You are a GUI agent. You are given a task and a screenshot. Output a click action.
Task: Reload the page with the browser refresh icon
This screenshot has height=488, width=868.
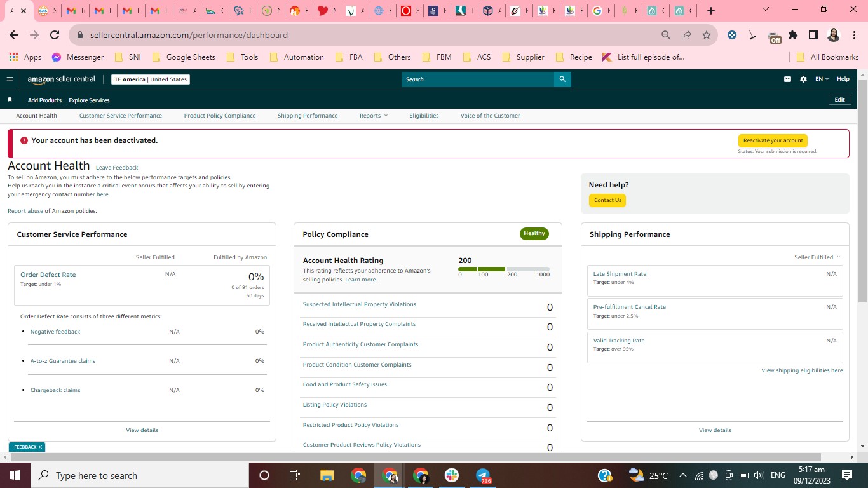55,35
